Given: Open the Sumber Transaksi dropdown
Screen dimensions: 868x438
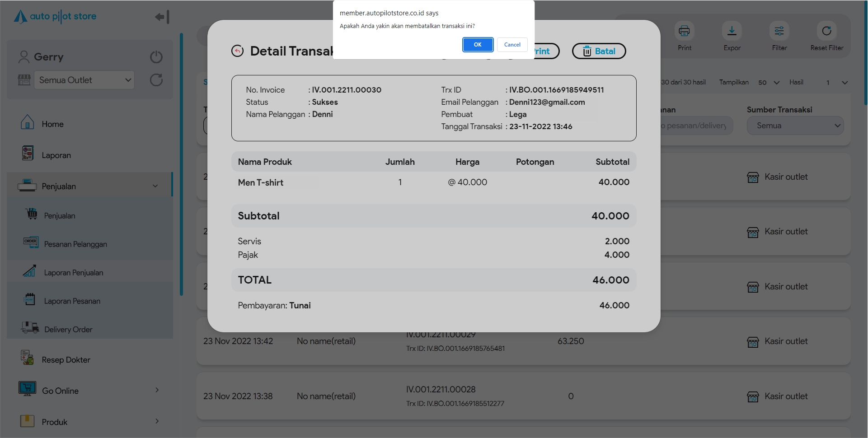Looking at the screenshot, I should click(x=795, y=126).
